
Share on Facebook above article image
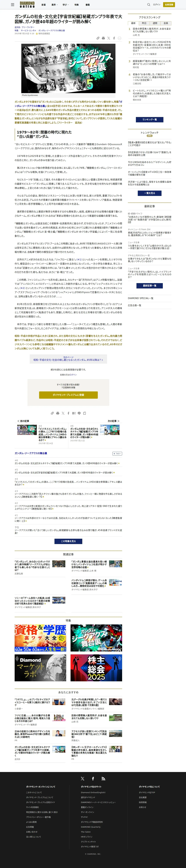(x=114, y=38)
